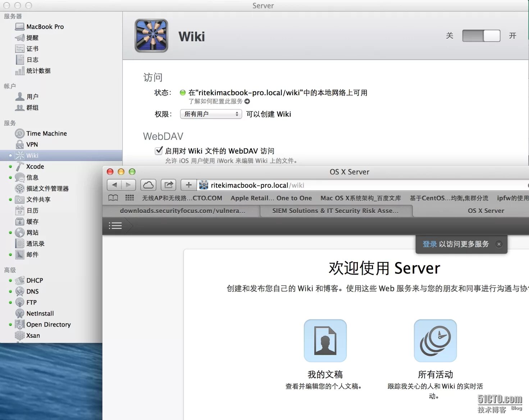Open 证书 certificates section

tap(27, 49)
